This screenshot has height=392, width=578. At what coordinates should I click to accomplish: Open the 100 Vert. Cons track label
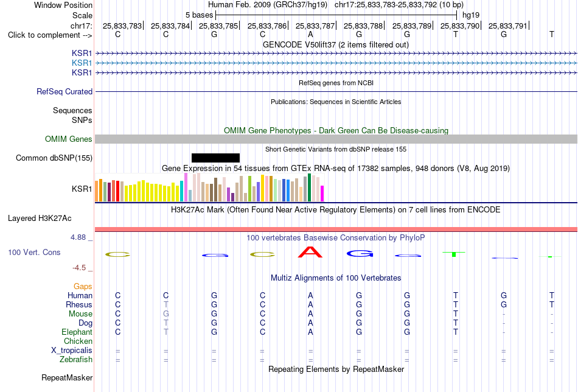(x=34, y=252)
